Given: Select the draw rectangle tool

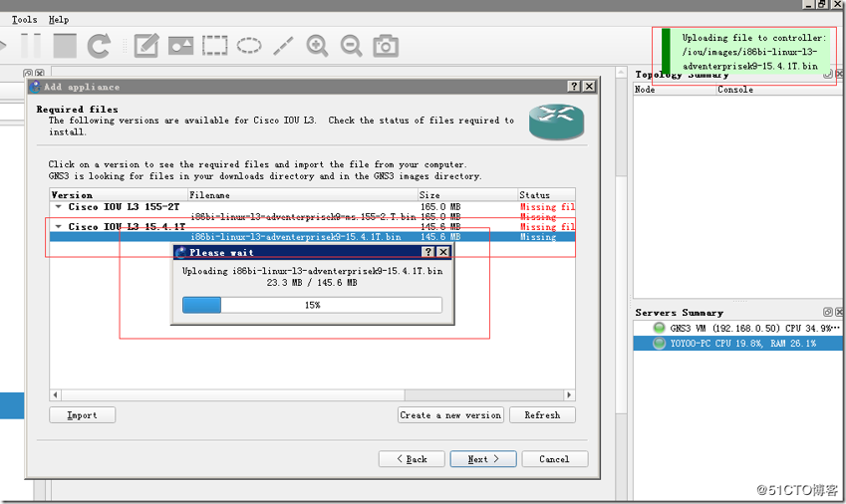Looking at the screenshot, I should [214, 45].
